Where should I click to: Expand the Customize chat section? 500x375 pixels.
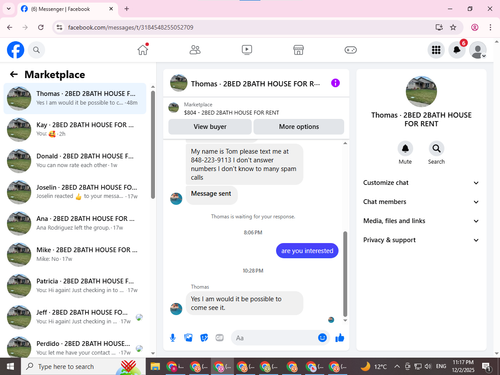(x=421, y=183)
